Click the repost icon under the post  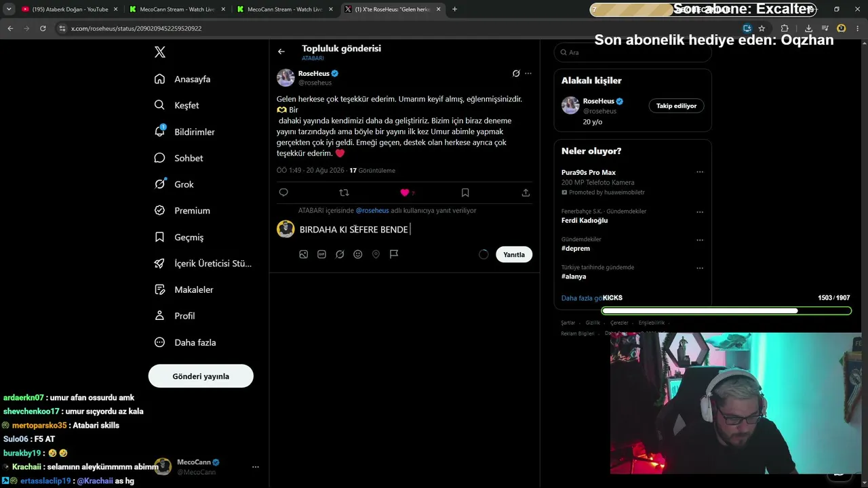click(344, 192)
